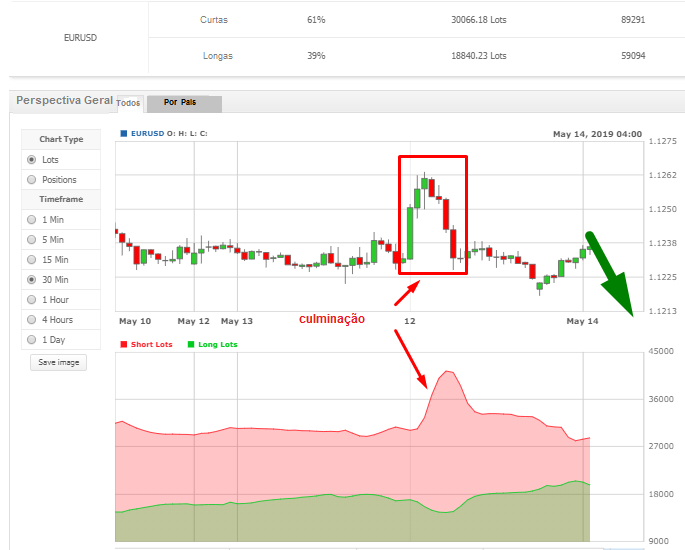Screen dimensions: 685x550
Task: Pick the 4 Hours timeframe
Action: tap(32, 320)
